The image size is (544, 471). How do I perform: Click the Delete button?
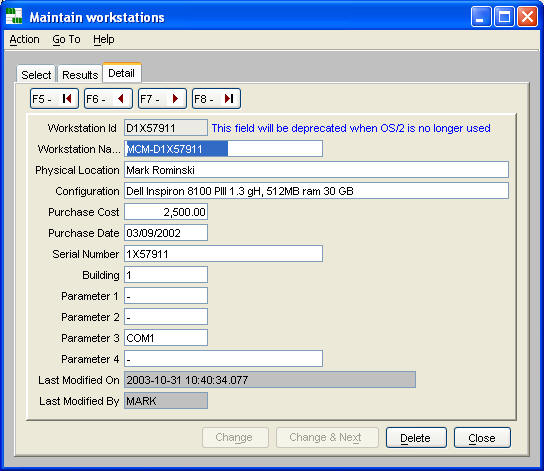click(416, 438)
